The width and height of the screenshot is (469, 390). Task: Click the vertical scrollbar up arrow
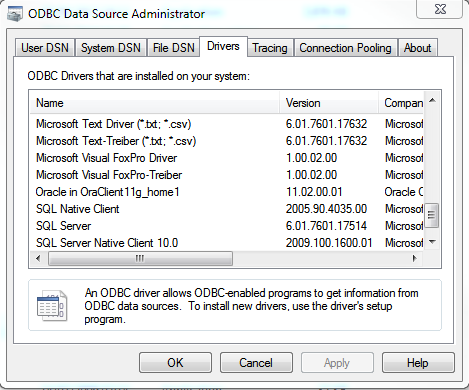[x=432, y=100]
